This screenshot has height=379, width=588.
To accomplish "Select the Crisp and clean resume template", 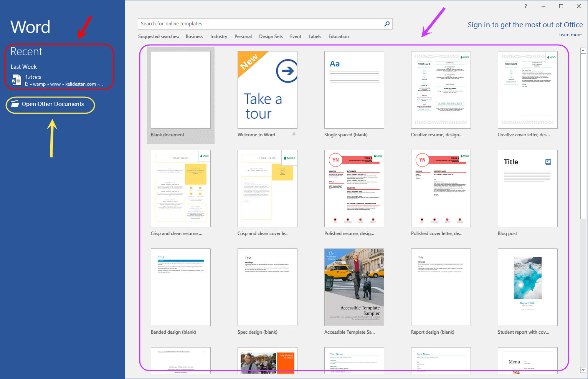I will coord(181,189).
